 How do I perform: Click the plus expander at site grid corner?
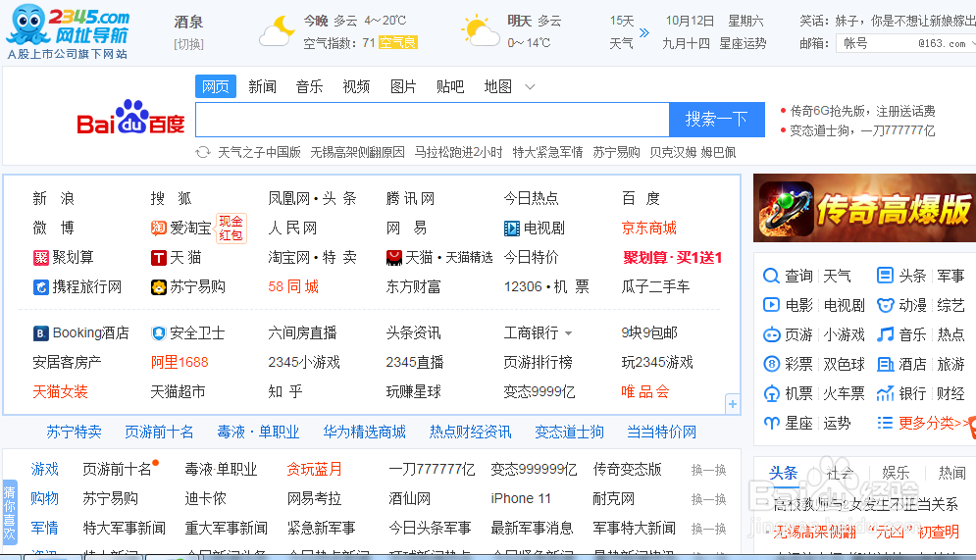[733, 404]
